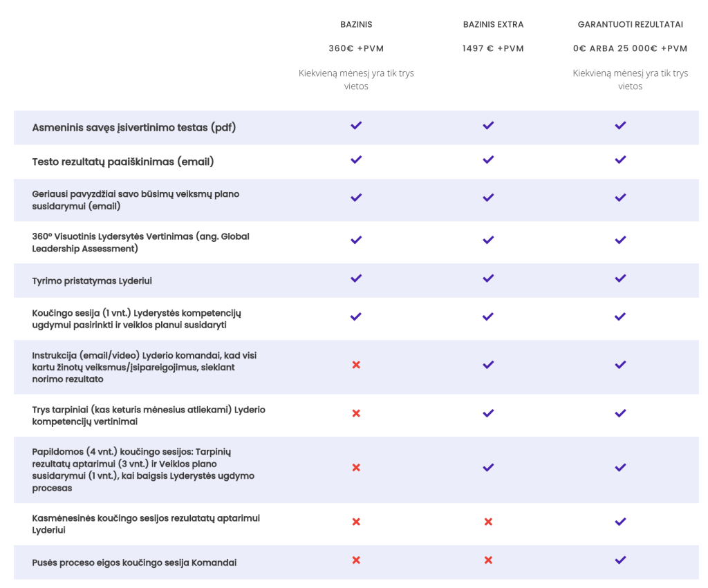
Task: Click Garantuoti Rezultatai checkmark for Kasmėnesinės koučingo sesijos
Action: pyautogui.click(x=620, y=522)
